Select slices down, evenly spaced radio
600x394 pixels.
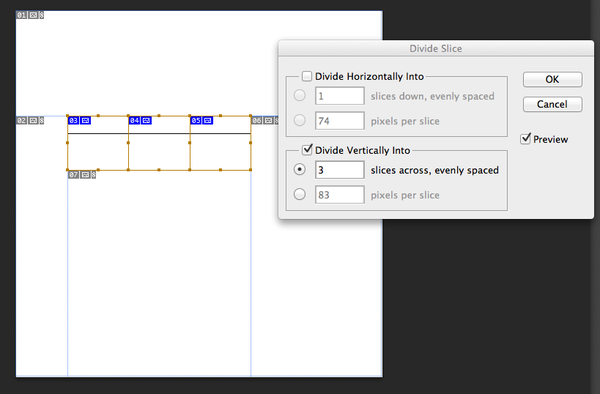300,95
